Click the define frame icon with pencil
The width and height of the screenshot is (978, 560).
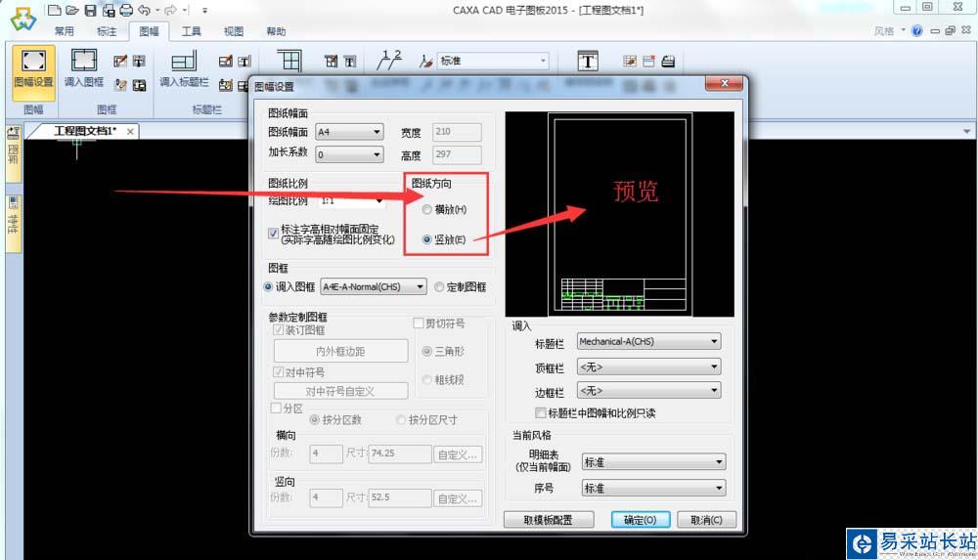point(120,62)
